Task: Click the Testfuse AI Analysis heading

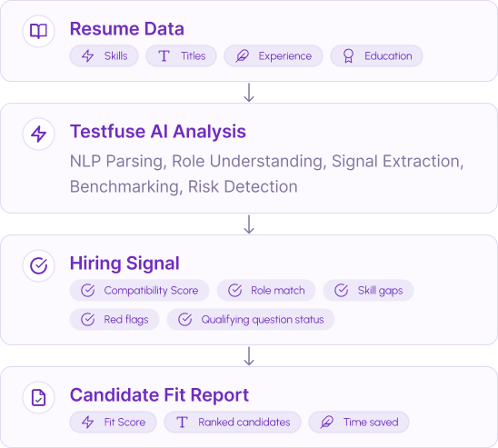Action: point(158,132)
